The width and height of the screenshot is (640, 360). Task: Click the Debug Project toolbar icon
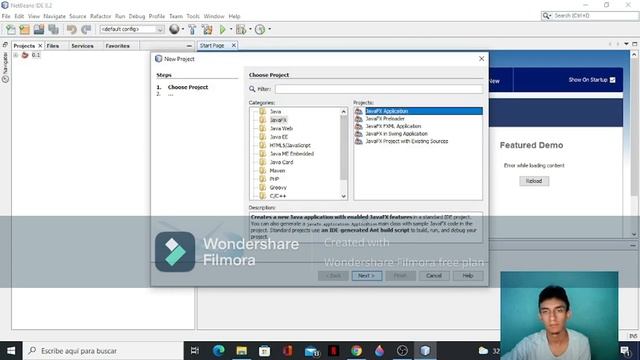tap(241, 29)
